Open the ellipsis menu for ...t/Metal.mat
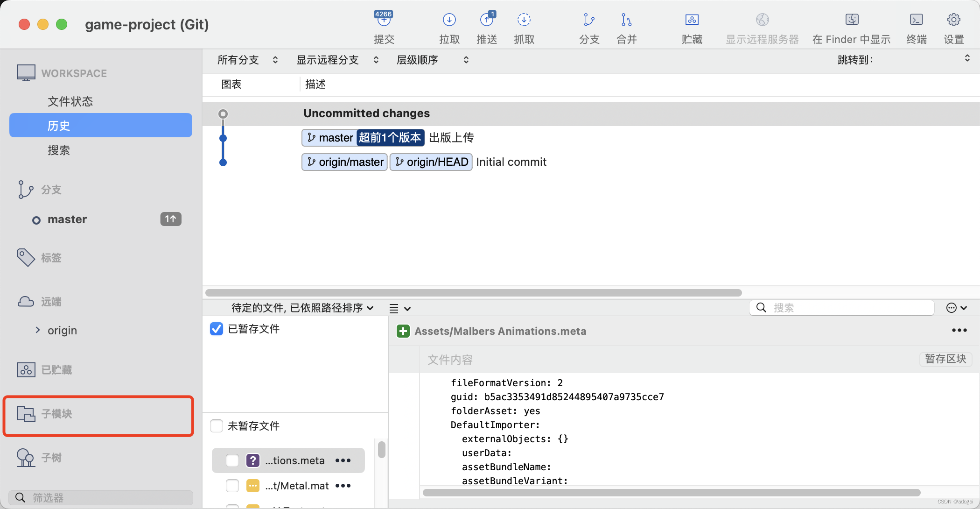The height and width of the screenshot is (509, 980). coord(343,486)
